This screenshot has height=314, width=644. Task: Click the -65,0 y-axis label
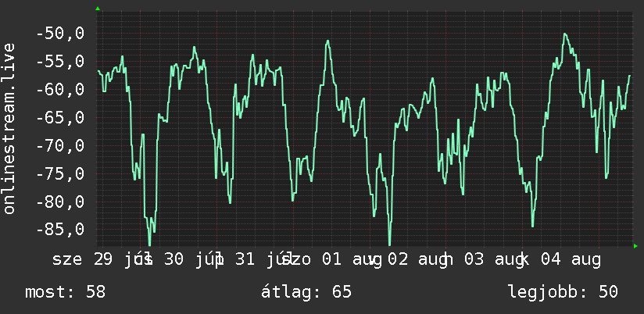click(x=60, y=117)
